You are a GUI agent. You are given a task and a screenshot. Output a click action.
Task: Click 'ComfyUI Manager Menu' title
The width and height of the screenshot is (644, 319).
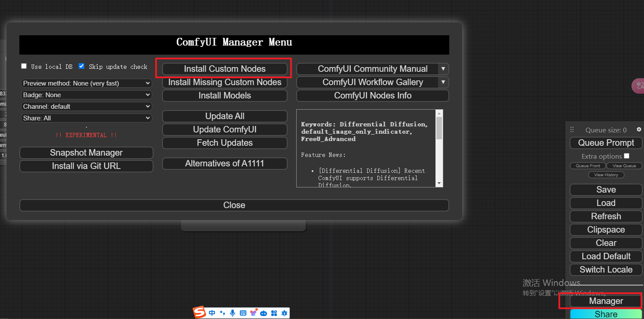point(234,42)
